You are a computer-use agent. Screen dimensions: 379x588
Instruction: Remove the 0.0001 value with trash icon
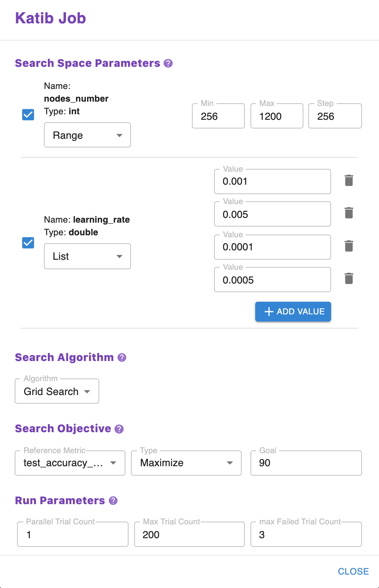pos(349,246)
